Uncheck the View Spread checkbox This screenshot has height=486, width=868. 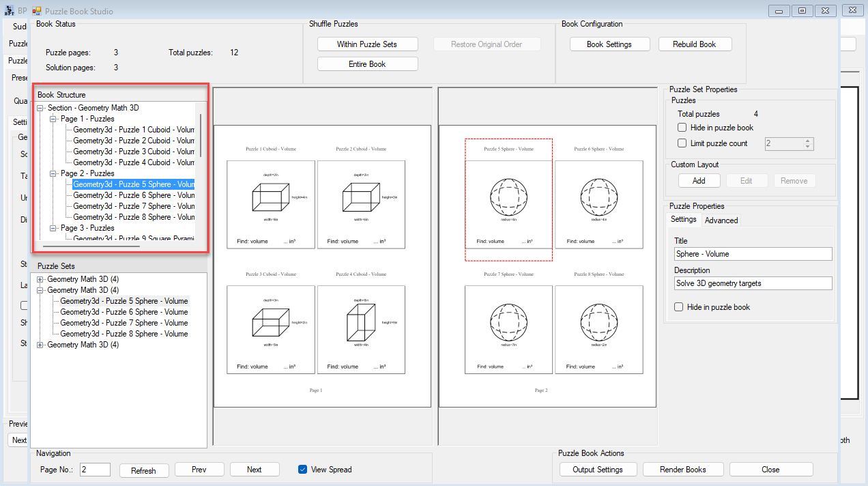303,470
